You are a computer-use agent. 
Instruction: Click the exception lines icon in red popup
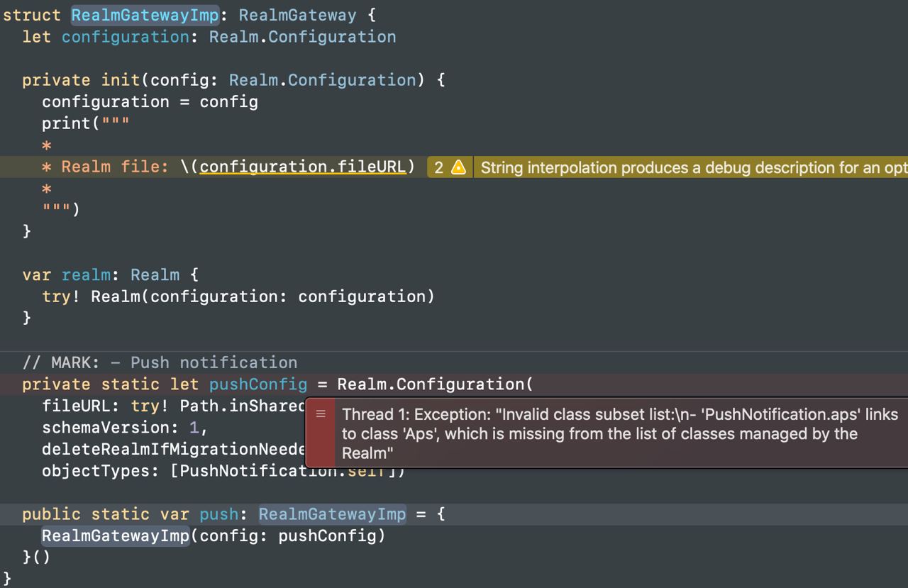[x=320, y=414]
